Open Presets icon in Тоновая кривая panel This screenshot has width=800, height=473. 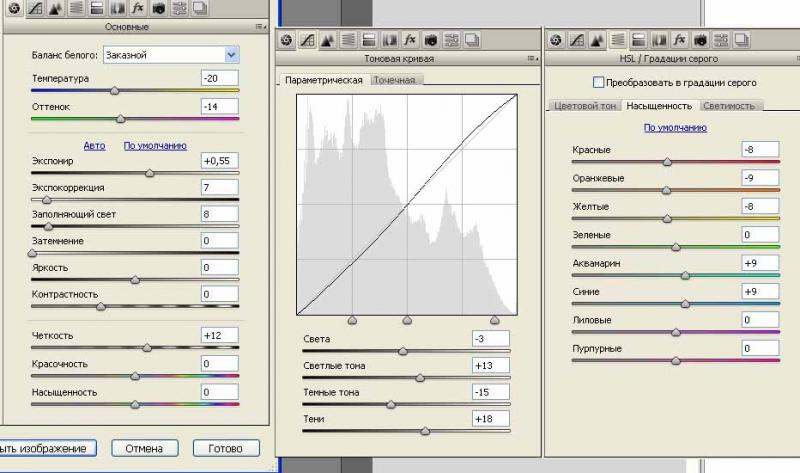[452, 40]
